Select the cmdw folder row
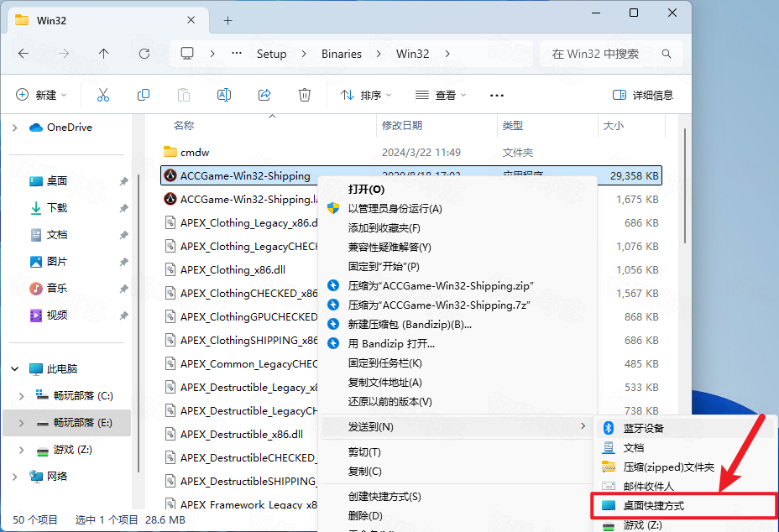Viewport: 779px width, 532px height. point(411,152)
